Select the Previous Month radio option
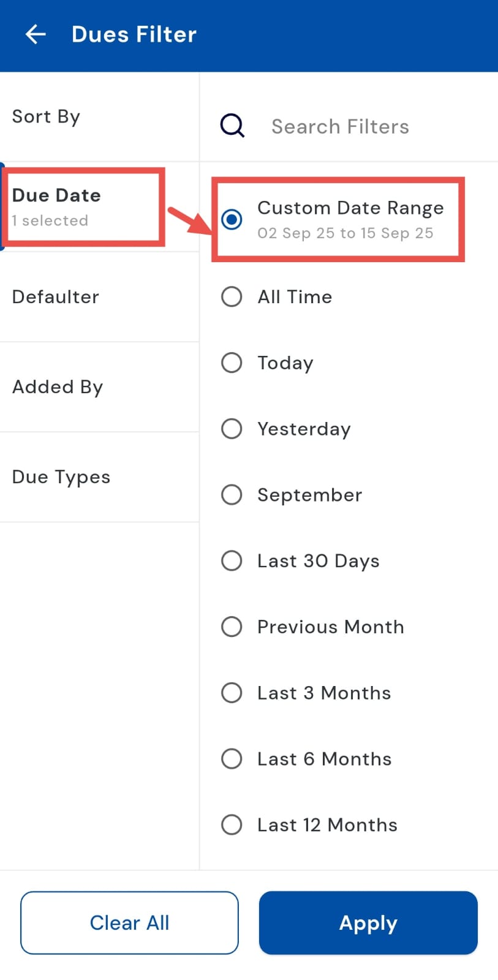498x980 pixels. pyautogui.click(x=232, y=627)
